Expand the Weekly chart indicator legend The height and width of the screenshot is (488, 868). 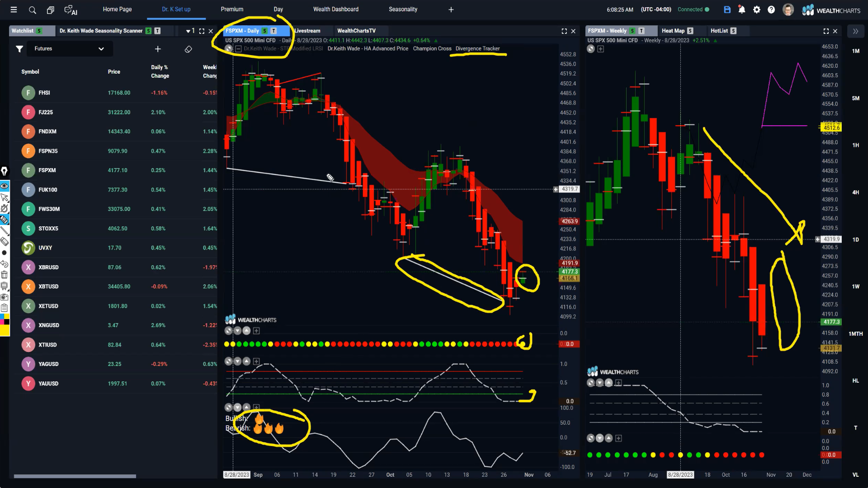(x=600, y=49)
